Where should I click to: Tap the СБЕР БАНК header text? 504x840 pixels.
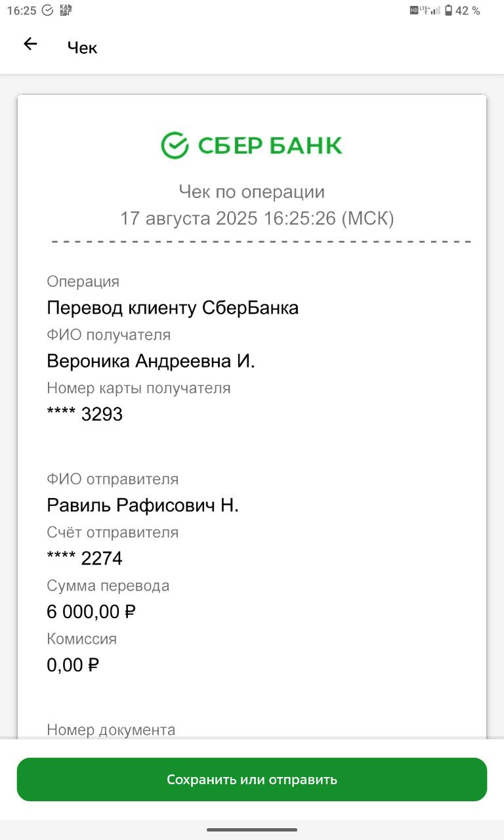(x=270, y=145)
